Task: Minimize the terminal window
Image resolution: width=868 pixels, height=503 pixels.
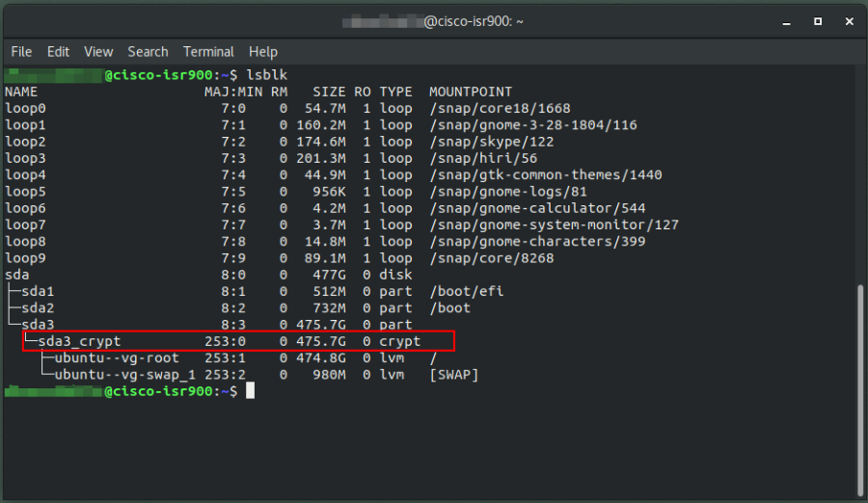Action: point(786,21)
